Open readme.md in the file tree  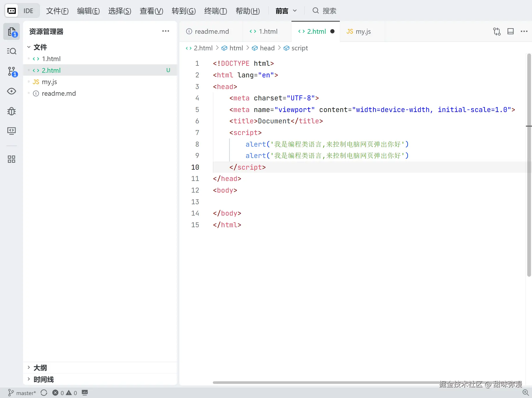click(100, 93)
